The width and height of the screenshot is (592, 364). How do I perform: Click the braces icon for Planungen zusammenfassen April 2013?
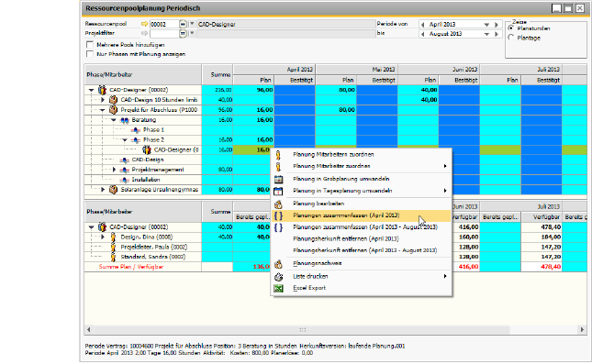278,215
